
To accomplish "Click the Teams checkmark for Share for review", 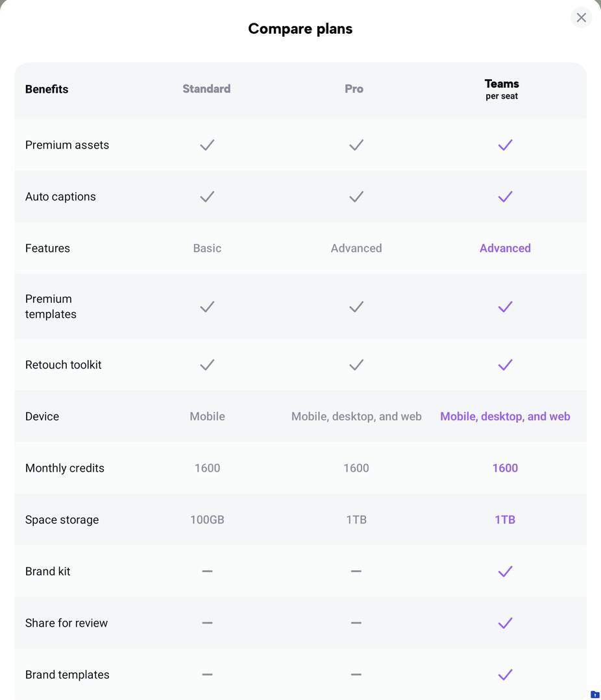I will pos(505,623).
